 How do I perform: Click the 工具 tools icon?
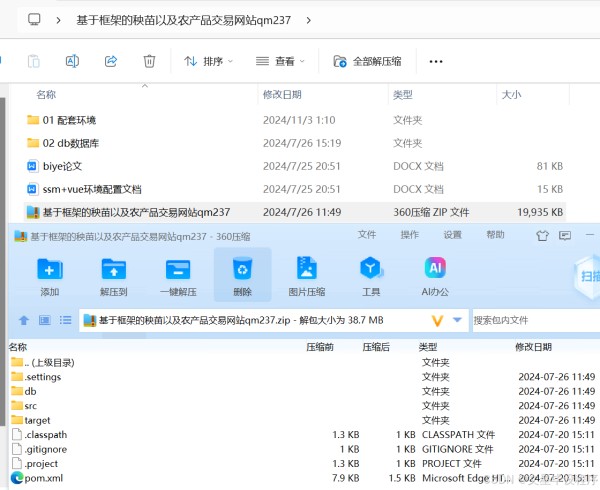371,276
